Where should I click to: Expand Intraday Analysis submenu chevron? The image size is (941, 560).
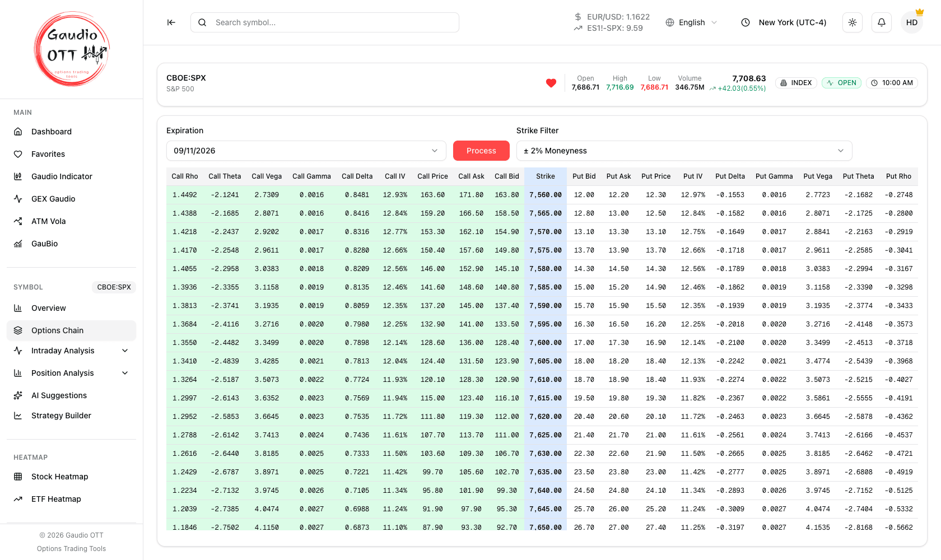click(125, 351)
